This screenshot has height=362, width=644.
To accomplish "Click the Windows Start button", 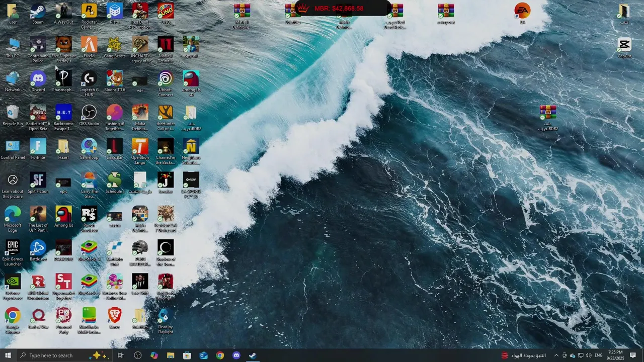I will (8, 355).
